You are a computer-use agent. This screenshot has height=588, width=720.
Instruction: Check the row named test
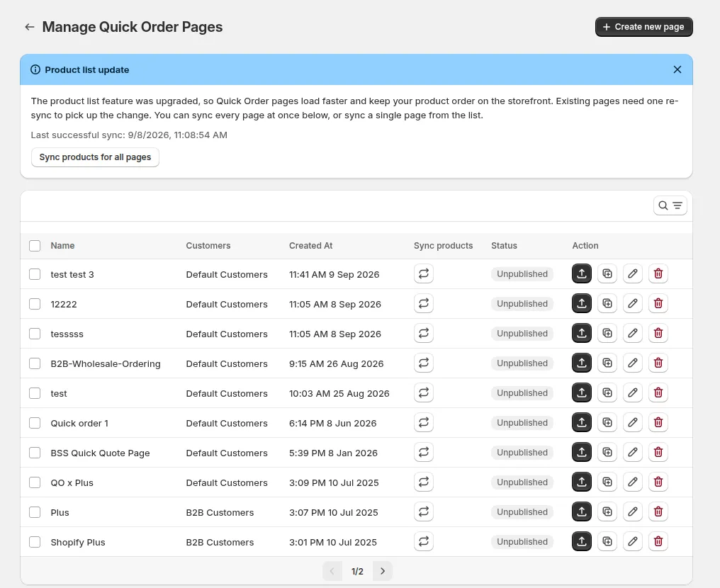click(x=35, y=393)
